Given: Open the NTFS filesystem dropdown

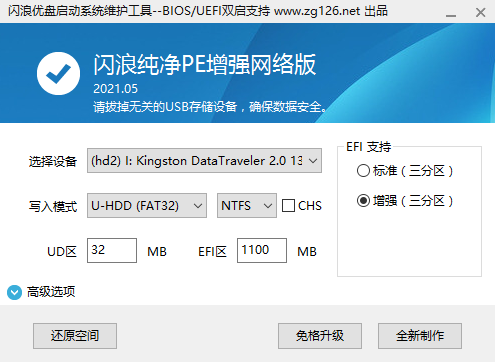Looking at the screenshot, I should click(x=247, y=206).
